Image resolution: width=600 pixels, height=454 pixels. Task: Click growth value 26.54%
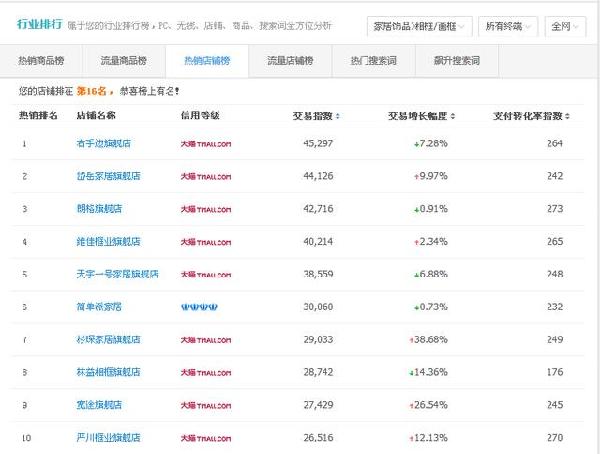pos(431,405)
